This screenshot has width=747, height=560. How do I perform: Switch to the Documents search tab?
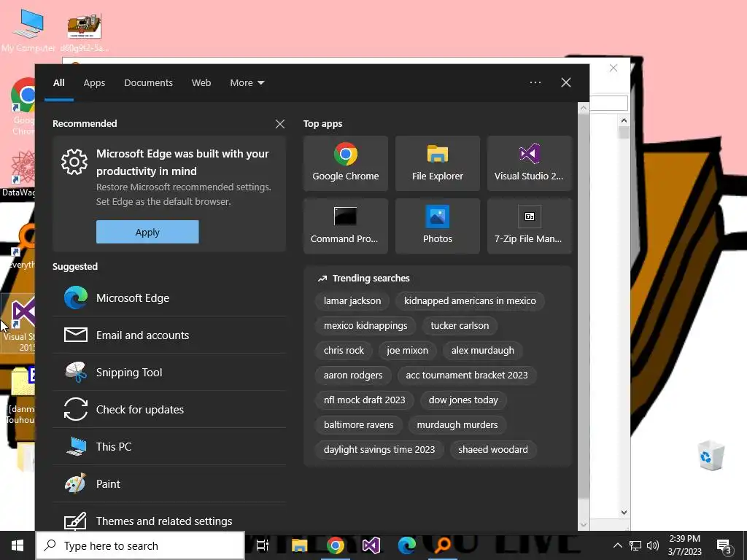pos(148,83)
